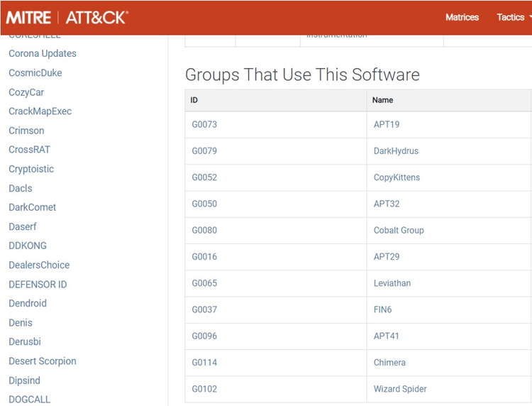Expand the Tactics dropdown
The width and height of the screenshot is (532, 406).
[514, 18]
